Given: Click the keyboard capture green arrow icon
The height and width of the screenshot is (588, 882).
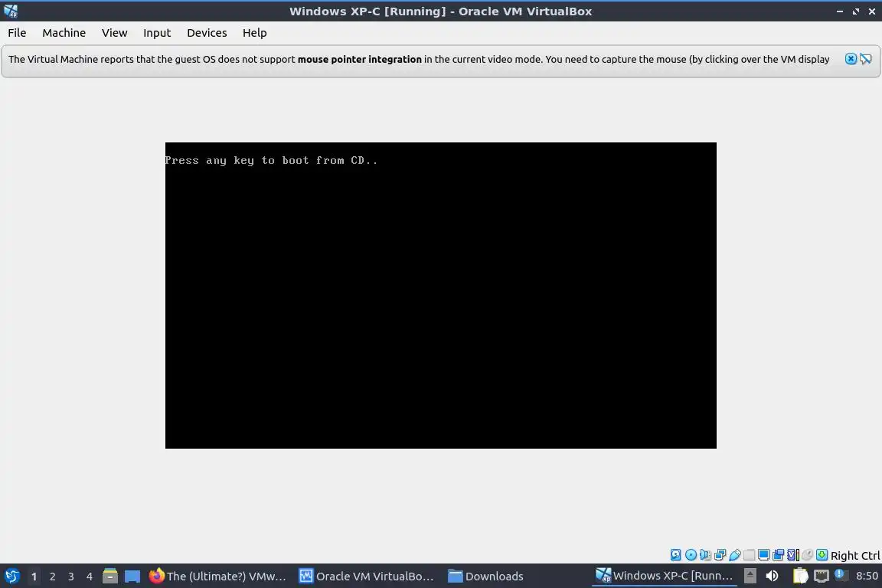Looking at the screenshot, I should point(822,555).
